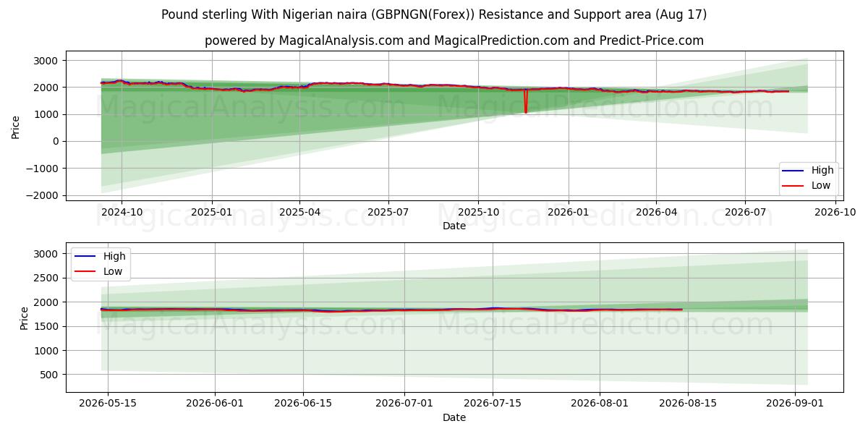Click the 2026-09-01 date tick
Screen dimensions: 868x434
click(x=795, y=404)
